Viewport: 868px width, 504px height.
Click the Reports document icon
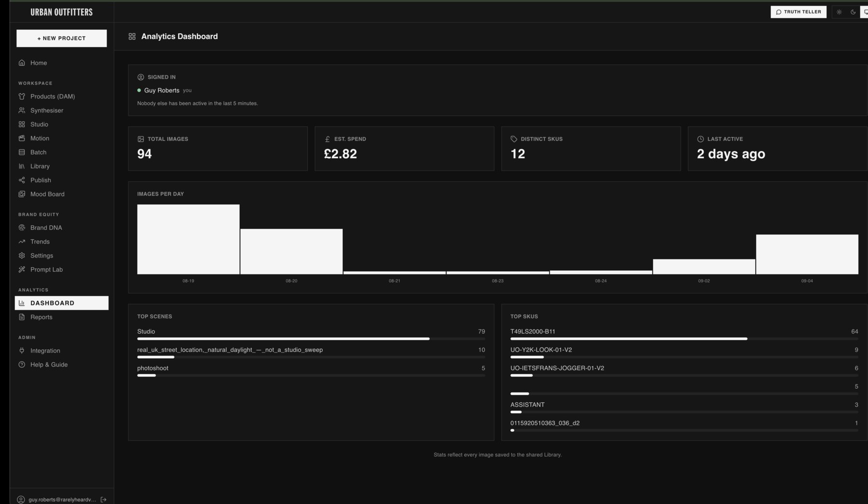coord(22,317)
